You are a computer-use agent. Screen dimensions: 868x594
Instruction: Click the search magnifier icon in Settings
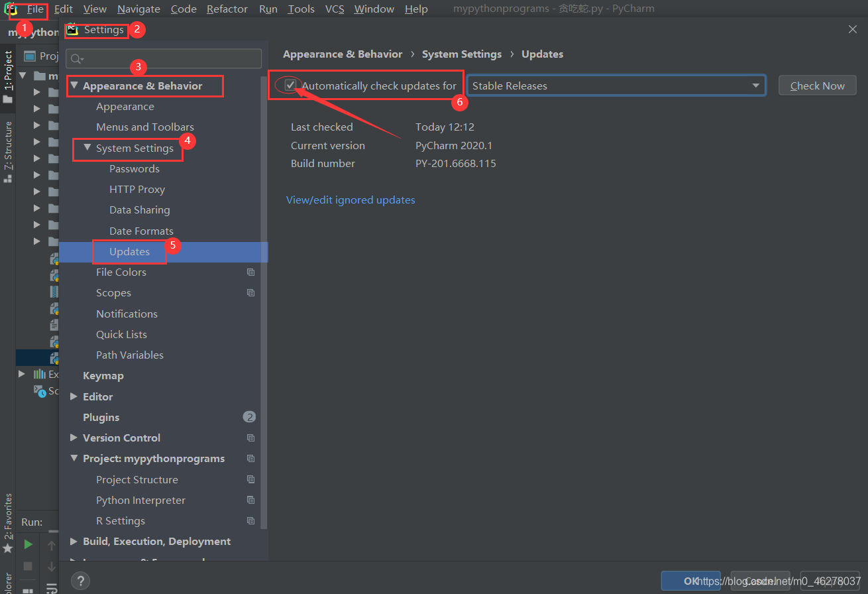pos(78,59)
